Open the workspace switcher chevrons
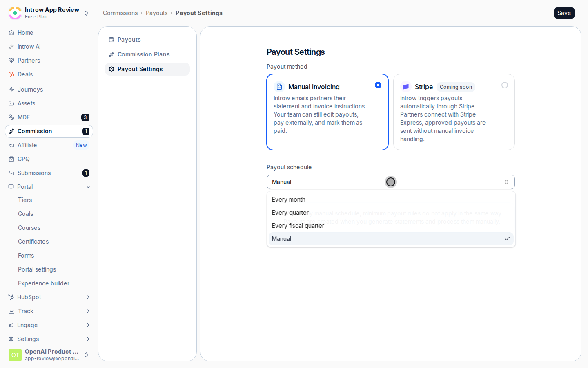 pos(86,13)
